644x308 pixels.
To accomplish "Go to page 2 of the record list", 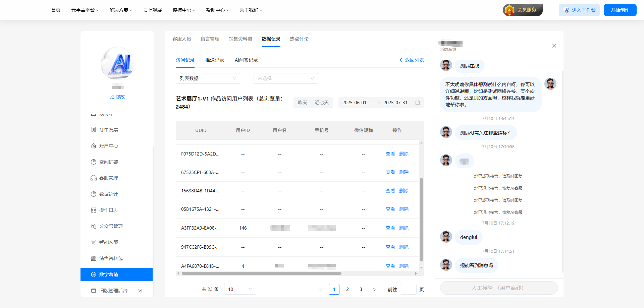I will pyautogui.click(x=347, y=289).
